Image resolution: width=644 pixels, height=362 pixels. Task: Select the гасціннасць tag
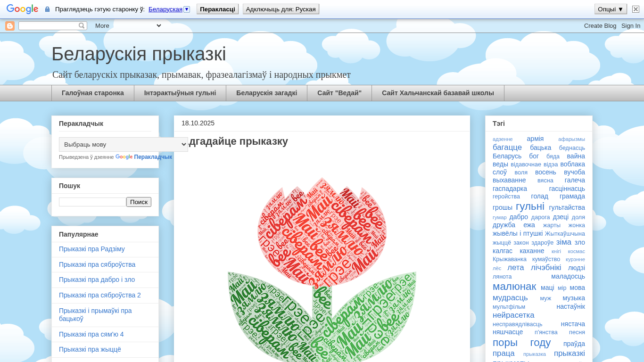[x=567, y=189]
